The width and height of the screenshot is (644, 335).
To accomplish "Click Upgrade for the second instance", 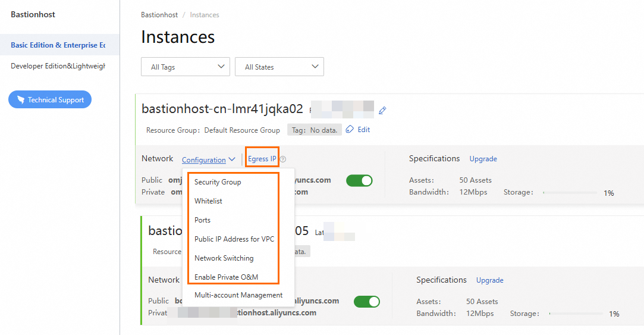I will (x=489, y=280).
